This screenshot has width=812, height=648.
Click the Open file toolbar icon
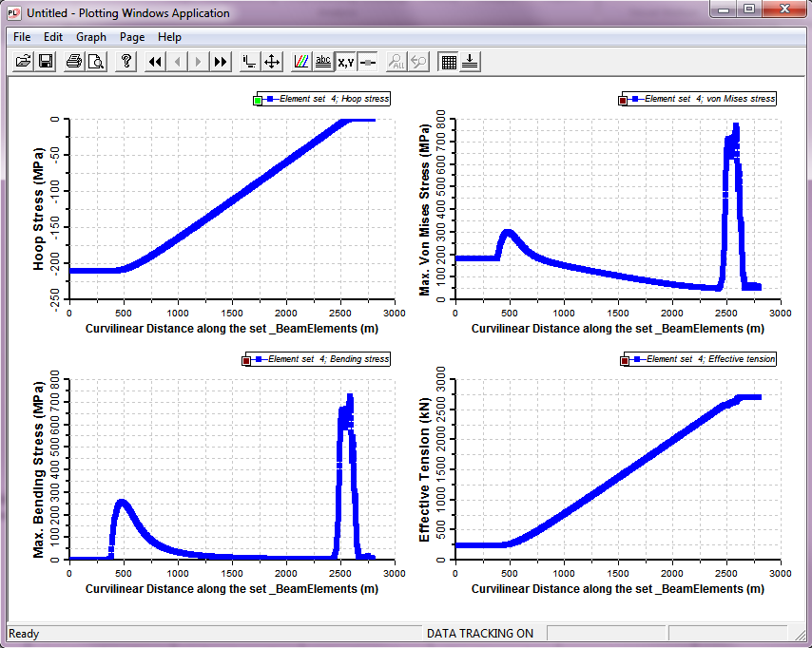point(23,62)
